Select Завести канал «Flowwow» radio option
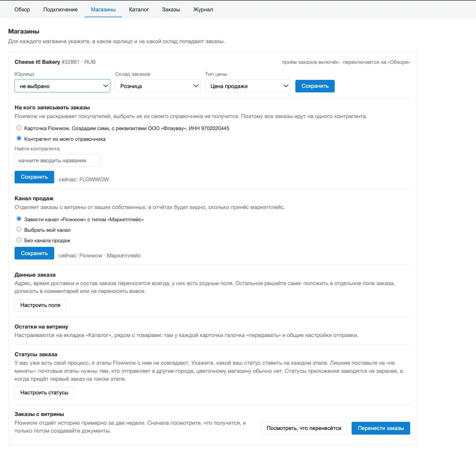Image resolution: width=476 pixels, height=460 pixels. [x=19, y=219]
